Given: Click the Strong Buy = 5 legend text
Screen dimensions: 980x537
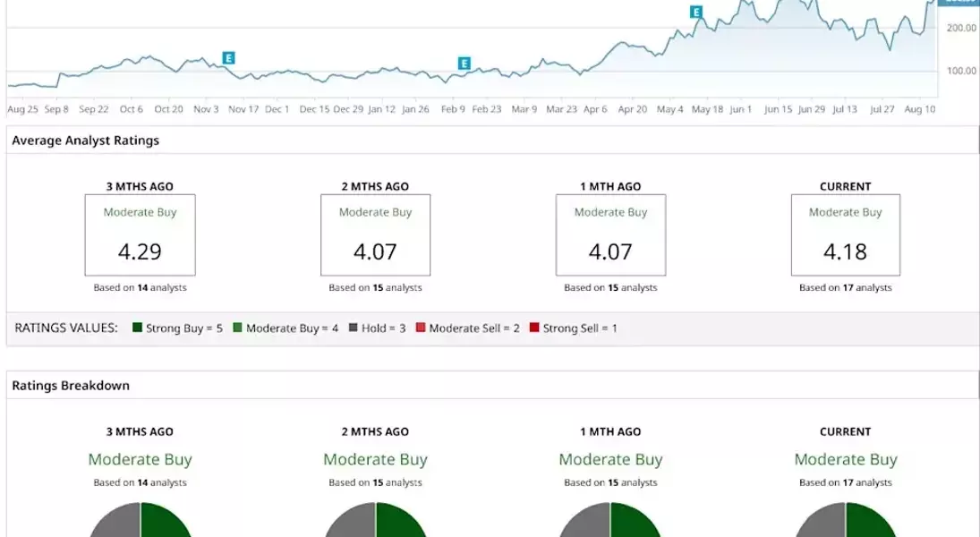Looking at the screenshot, I should click(184, 328).
